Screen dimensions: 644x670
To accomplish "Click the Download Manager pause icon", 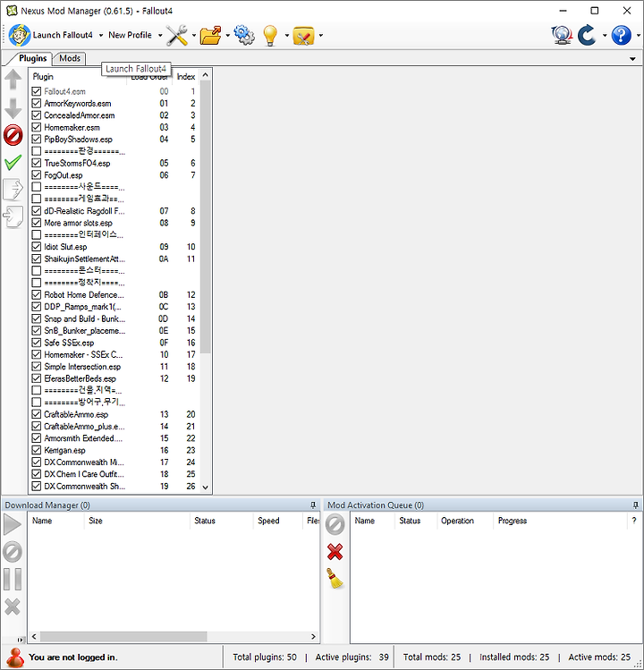I will click(13, 579).
